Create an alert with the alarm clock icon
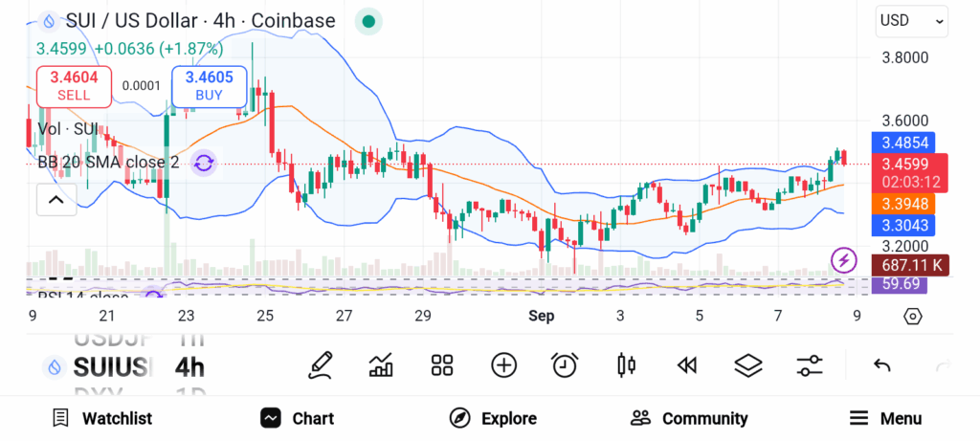Image resolution: width=980 pixels, height=441 pixels. pyautogui.click(x=565, y=364)
